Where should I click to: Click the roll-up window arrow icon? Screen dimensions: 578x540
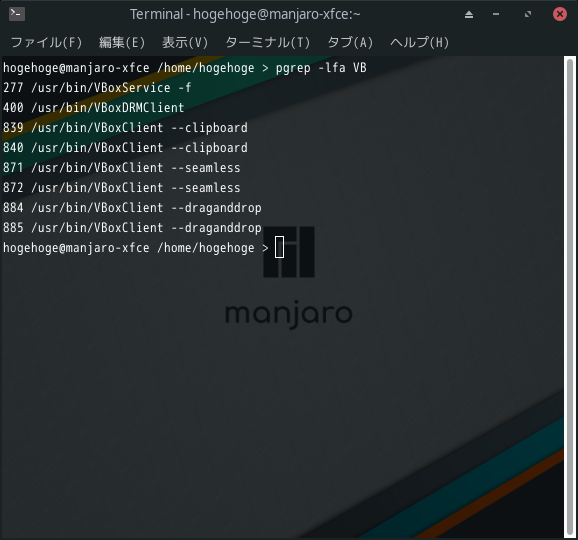469,14
